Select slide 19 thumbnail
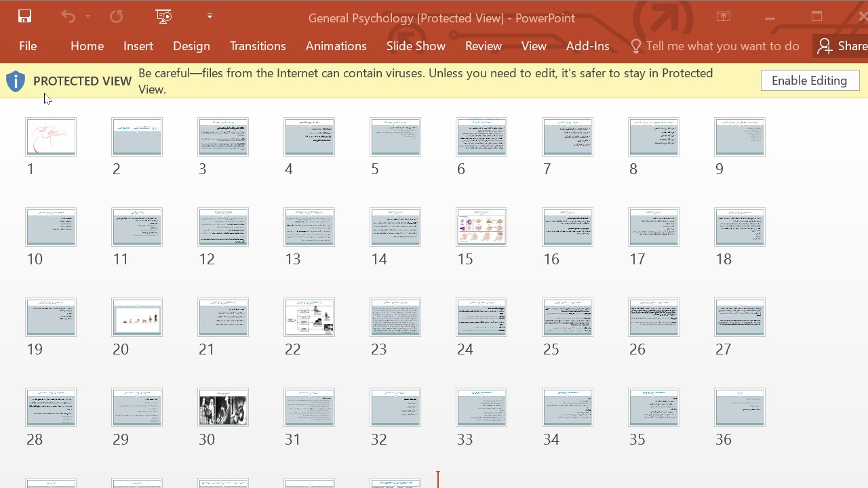The image size is (868, 488). pos(51,317)
